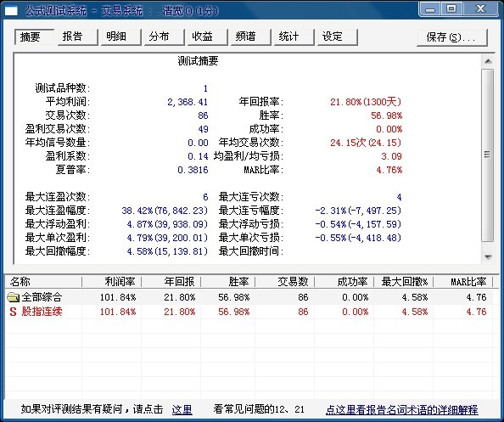This screenshot has width=504, height=422.
Task: Open the 频谱 tab
Action: [250, 37]
